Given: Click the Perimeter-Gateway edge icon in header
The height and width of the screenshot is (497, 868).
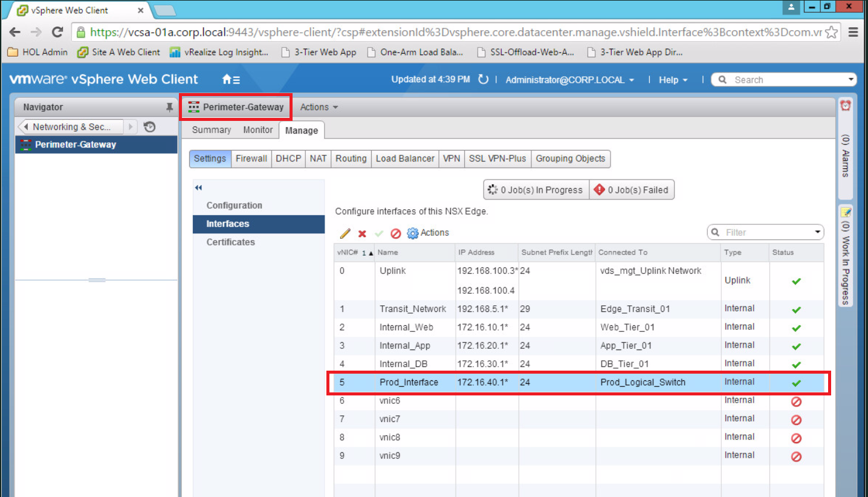Looking at the screenshot, I should 193,107.
